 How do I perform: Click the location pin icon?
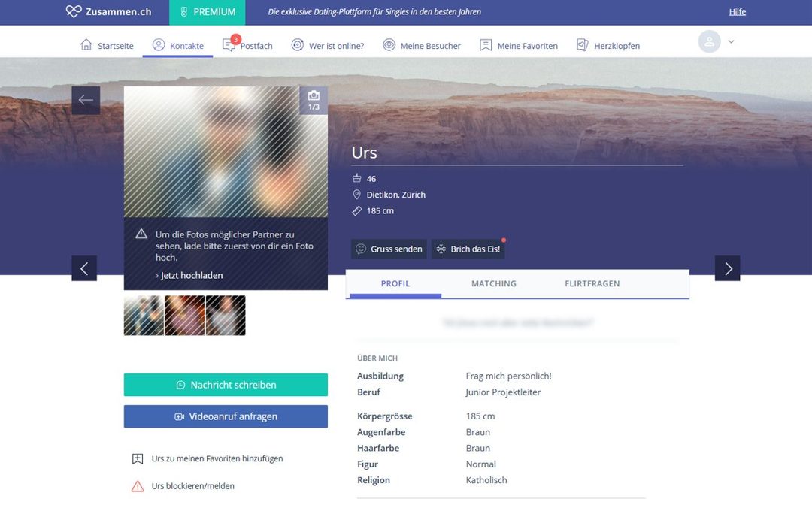(357, 195)
